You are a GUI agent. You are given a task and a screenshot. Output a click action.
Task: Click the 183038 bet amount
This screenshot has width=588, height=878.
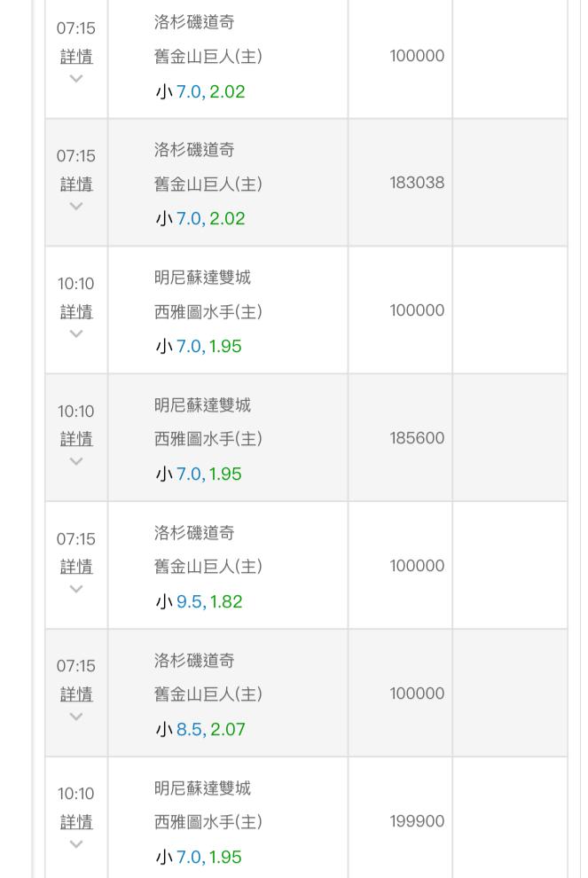(417, 183)
